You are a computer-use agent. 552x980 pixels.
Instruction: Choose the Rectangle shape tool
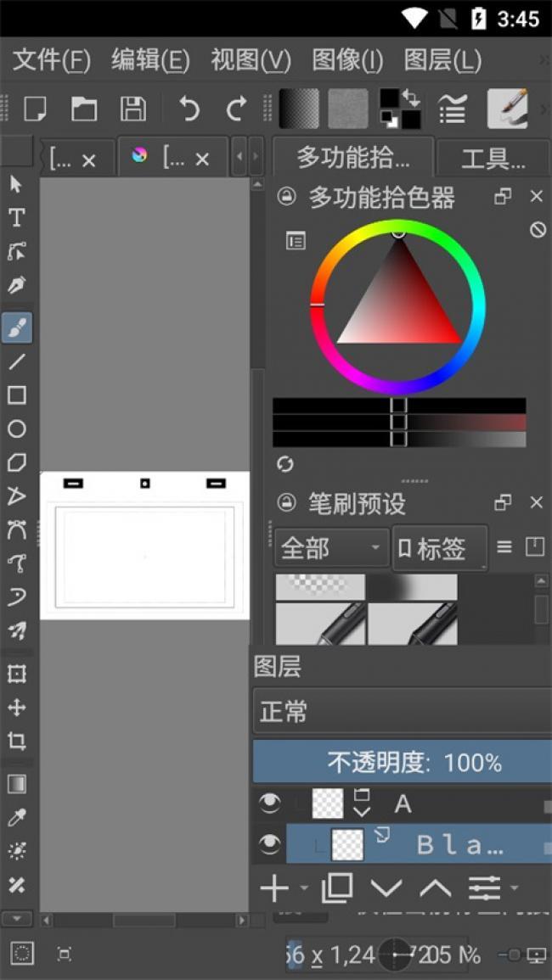pyautogui.click(x=16, y=395)
